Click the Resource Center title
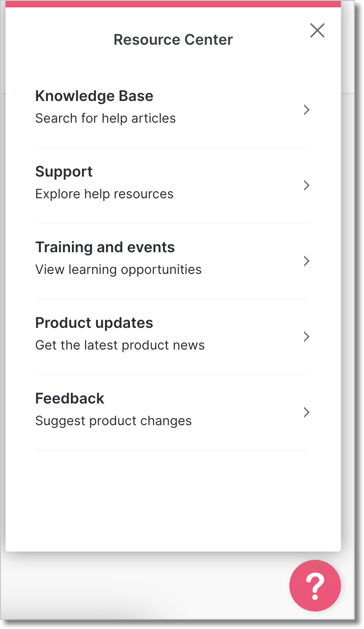The height and width of the screenshot is (629, 364). click(173, 40)
